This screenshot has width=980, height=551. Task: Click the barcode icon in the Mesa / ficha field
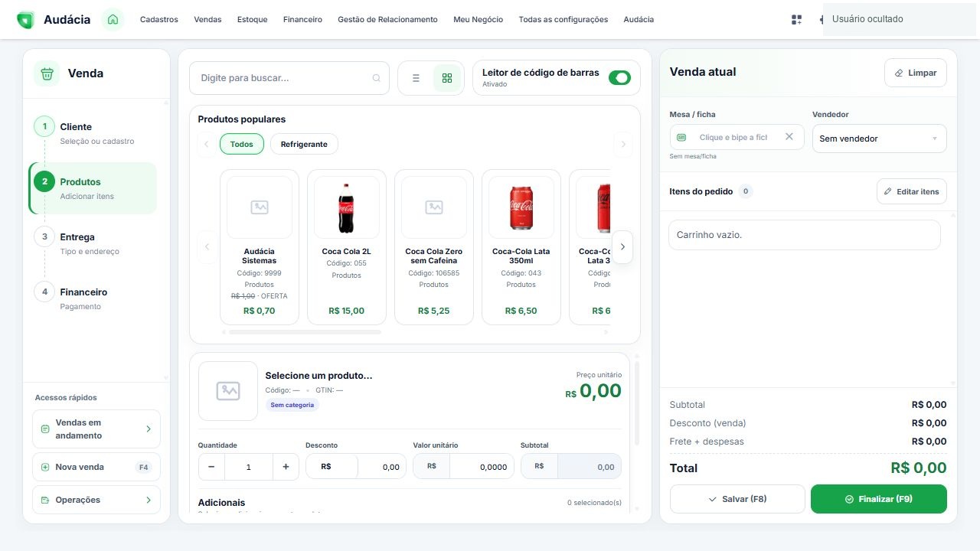point(681,137)
